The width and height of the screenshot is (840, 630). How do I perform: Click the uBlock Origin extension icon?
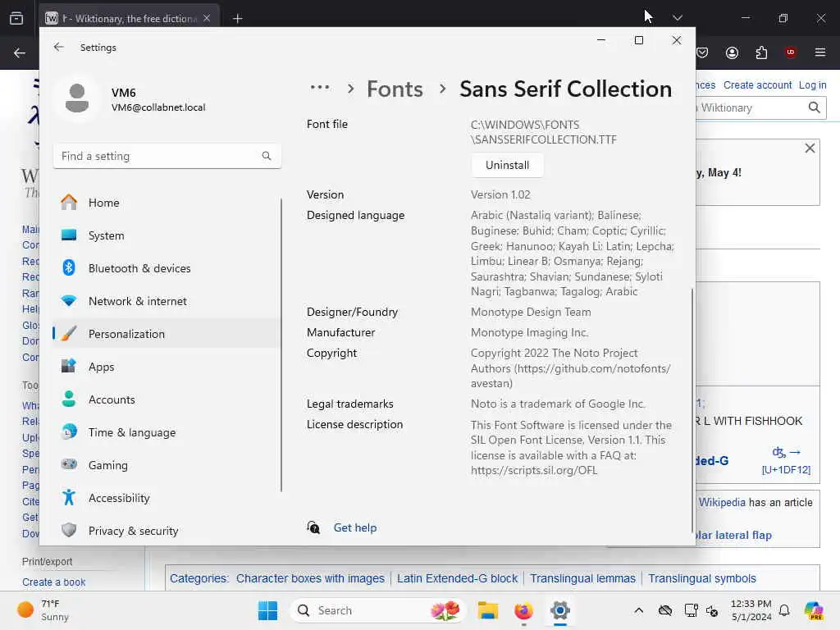tap(790, 52)
